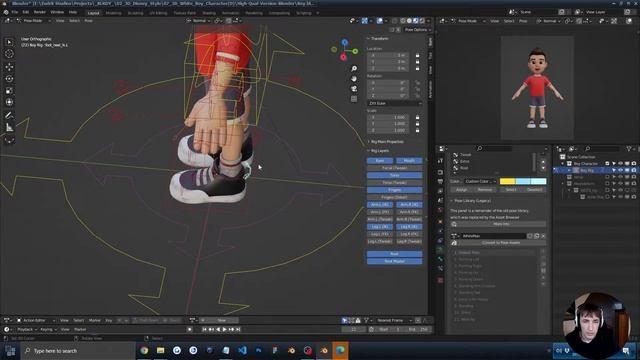This screenshot has width=640, height=360.
Task: Hide Boy Character collection with eye icon
Action: (x=620, y=164)
